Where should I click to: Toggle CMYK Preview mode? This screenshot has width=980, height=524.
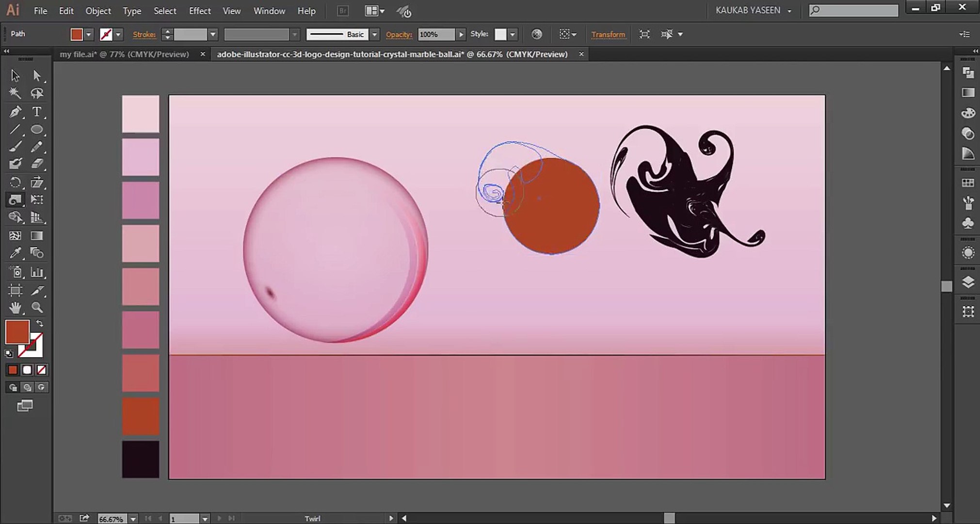pyautogui.click(x=231, y=10)
